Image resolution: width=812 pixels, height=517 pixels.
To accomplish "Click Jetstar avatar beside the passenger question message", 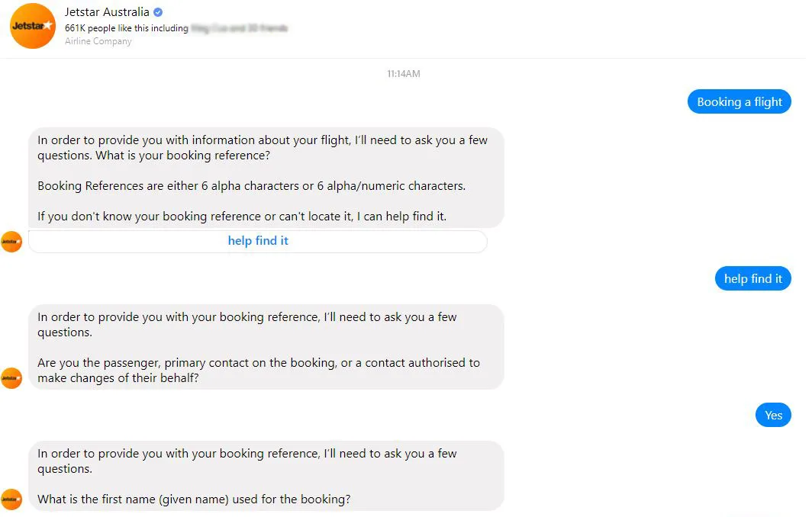I will point(11,377).
